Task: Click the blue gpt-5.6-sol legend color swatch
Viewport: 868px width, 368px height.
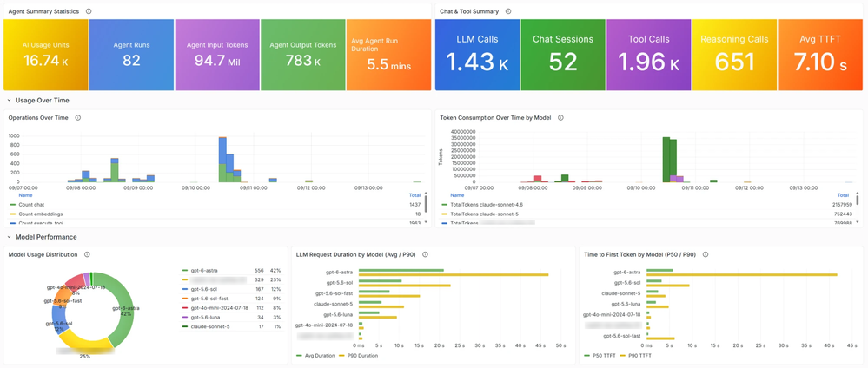Action: pos(184,289)
